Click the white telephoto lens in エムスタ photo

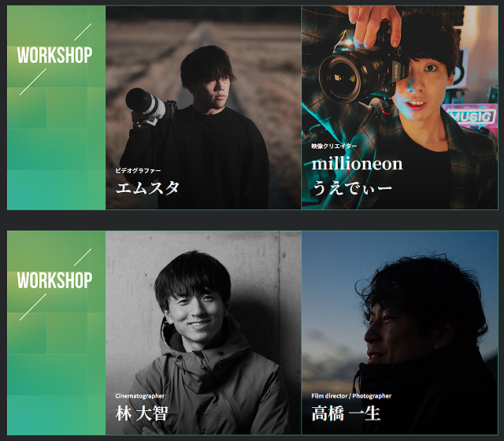(146, 103)
